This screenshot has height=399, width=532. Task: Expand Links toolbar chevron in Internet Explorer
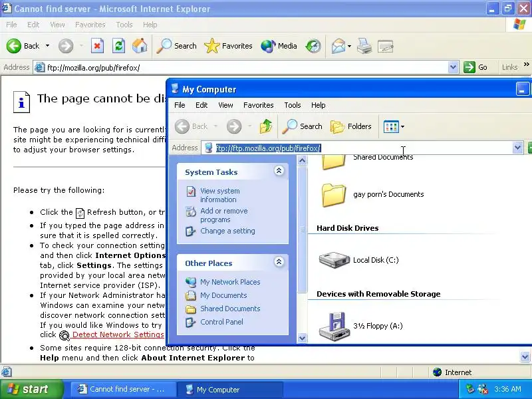click(526, 65)
